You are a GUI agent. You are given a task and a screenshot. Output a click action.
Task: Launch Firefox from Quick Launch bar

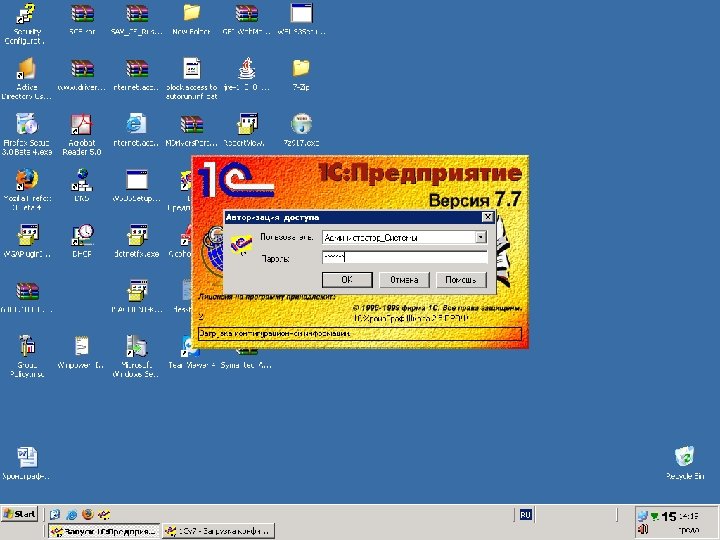88,515
